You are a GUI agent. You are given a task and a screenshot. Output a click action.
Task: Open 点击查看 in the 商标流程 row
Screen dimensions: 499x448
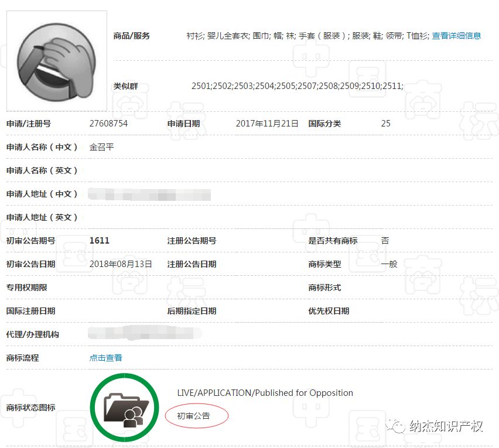pyautogui.click(x=105, y=358)
